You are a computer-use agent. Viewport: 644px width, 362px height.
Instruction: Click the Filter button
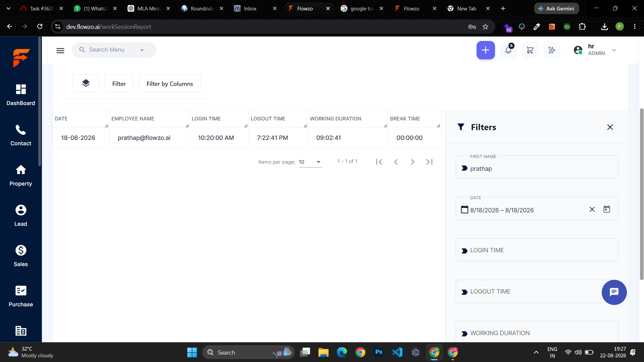pos(119,83)
